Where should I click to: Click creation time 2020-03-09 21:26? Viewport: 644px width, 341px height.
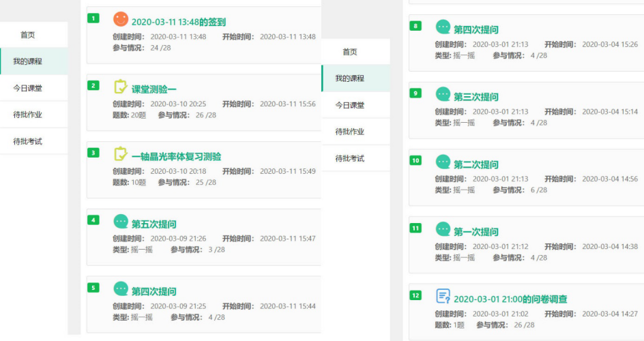178,239
